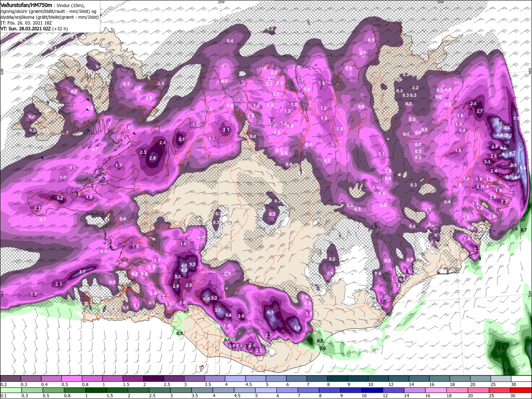
Task: Select the palest green swatch starting at 0.1
Action: tap(10, 390)
